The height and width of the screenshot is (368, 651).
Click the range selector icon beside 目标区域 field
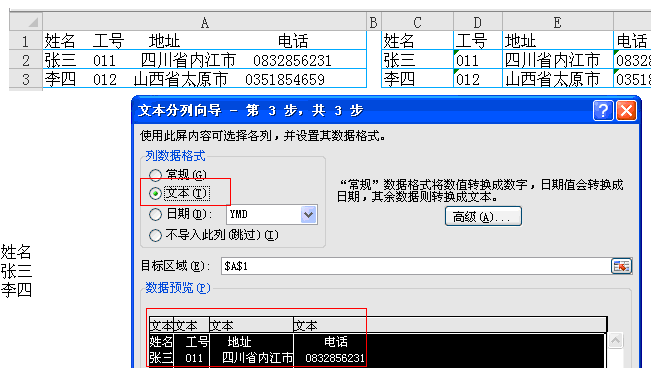point(622,266)
